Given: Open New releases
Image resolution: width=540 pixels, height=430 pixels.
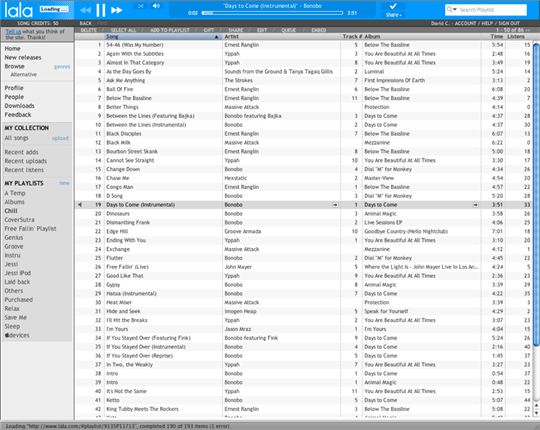Looking at the screenshot, I should click(23, 57).
